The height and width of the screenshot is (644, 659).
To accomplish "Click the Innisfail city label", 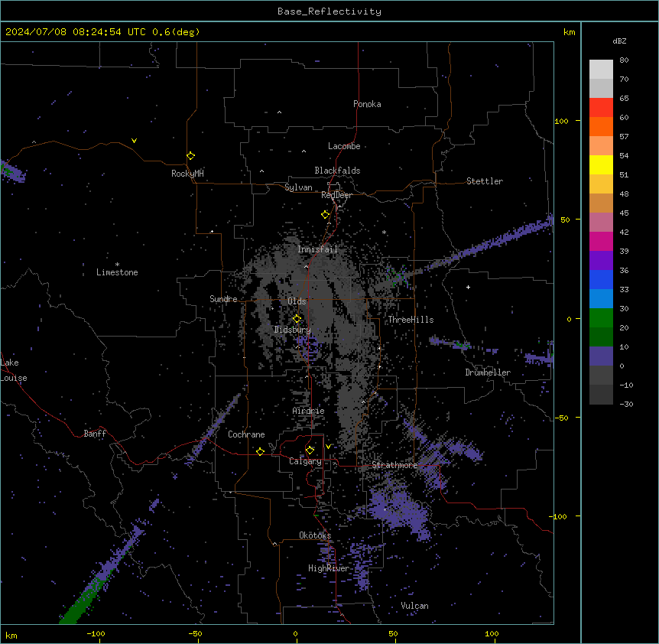I will point(317,249).
